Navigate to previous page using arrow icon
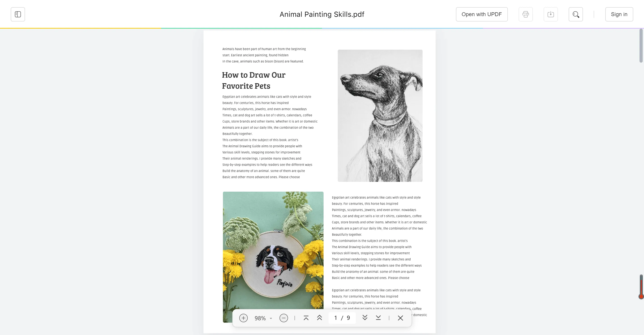 click(320, 318)
